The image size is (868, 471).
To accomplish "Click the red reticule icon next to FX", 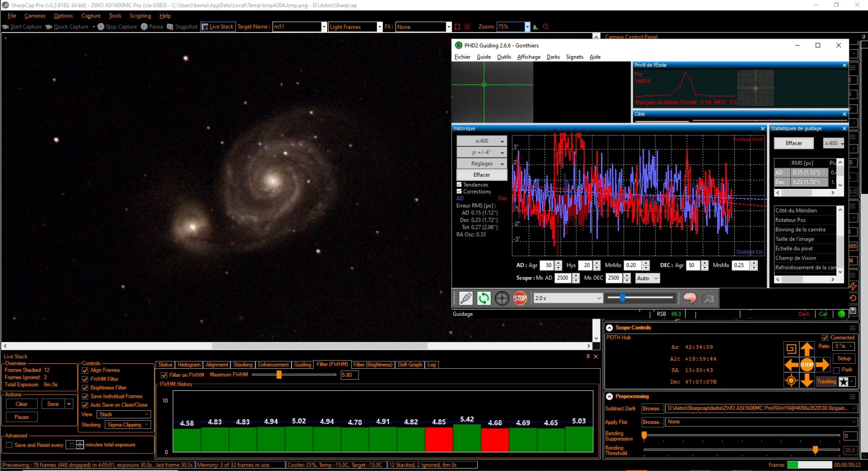I will coord(467,27).
